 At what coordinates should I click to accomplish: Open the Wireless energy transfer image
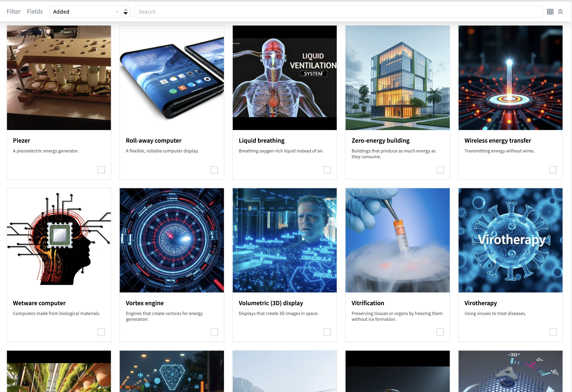point(511,78)
